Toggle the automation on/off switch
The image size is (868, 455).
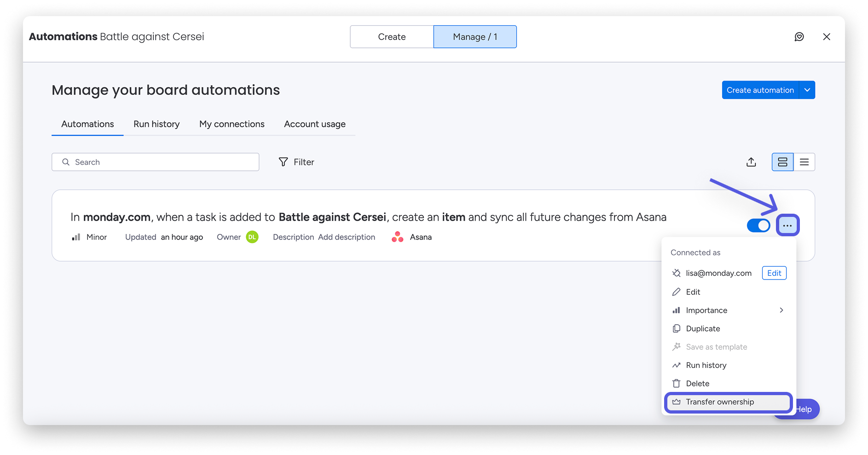click(758, 226)
